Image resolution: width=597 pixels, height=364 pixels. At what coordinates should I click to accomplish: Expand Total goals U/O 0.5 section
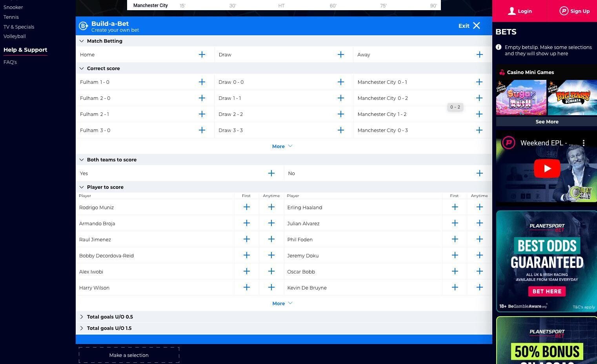[110, 317]
